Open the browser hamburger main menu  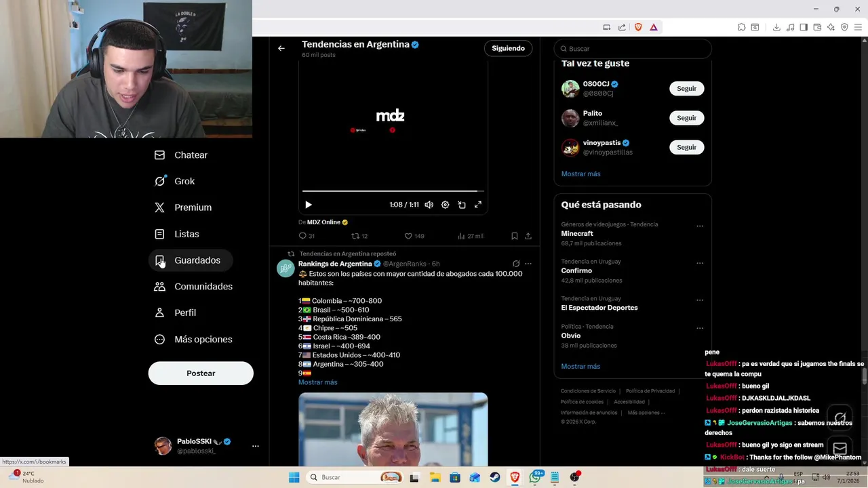(858, 27)
